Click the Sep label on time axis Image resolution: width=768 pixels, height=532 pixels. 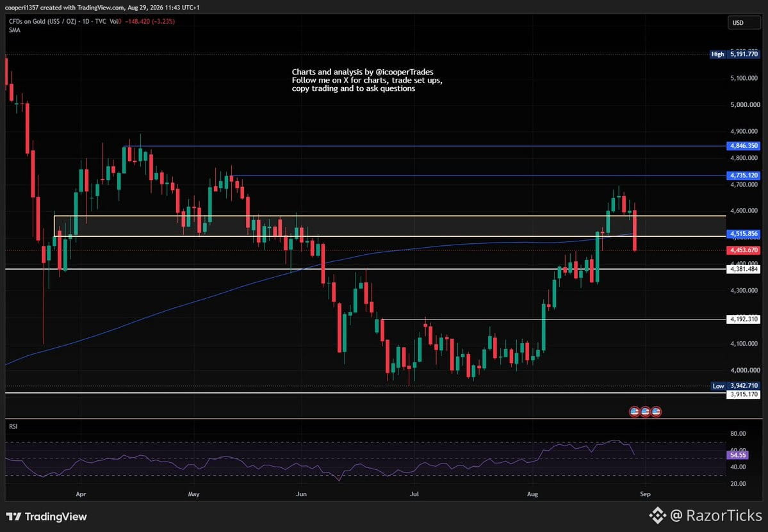[x=646, y=494]
